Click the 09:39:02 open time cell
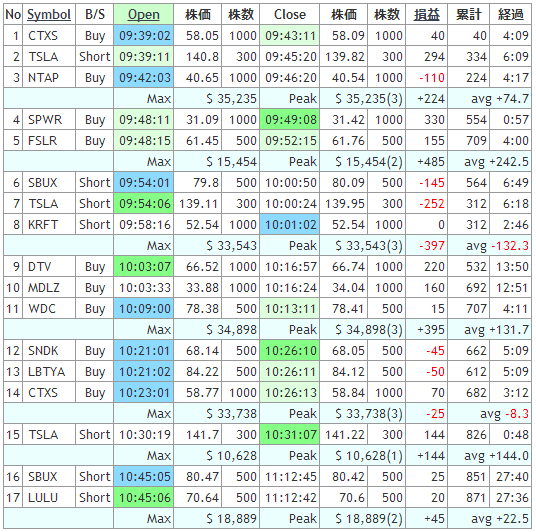 click(x=144, y=36)
